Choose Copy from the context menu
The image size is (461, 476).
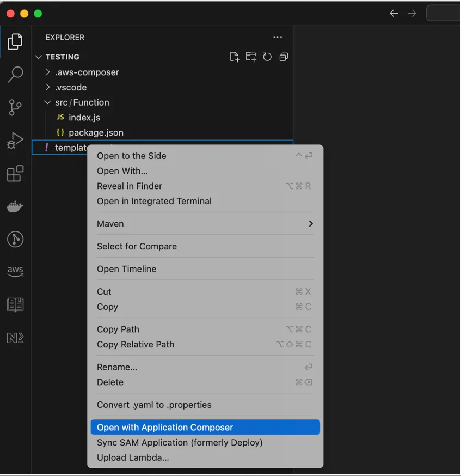(x=205, y=307)
